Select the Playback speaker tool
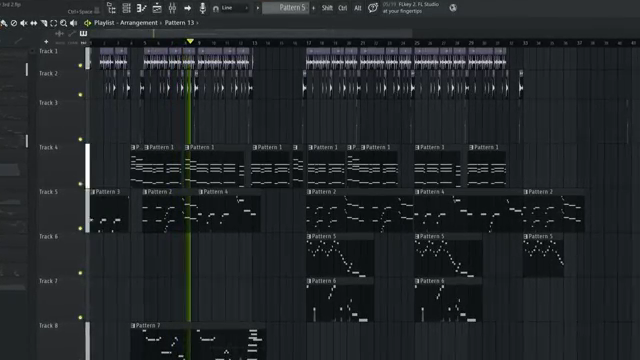This screenshot has width=640, height=360. [x=73, y=23]
